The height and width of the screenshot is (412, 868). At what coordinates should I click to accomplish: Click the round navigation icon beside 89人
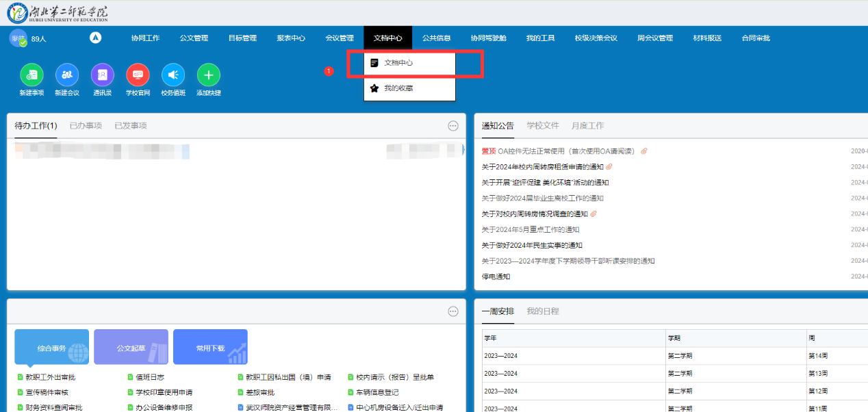click(x=95, y=38)
